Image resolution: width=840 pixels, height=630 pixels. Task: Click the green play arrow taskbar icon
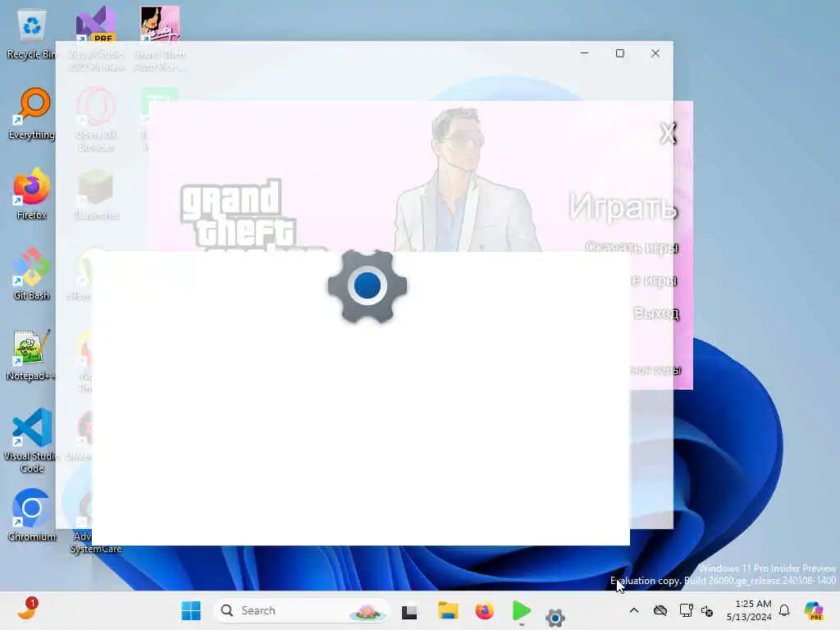pyautogui.click(x=521, y=610)
